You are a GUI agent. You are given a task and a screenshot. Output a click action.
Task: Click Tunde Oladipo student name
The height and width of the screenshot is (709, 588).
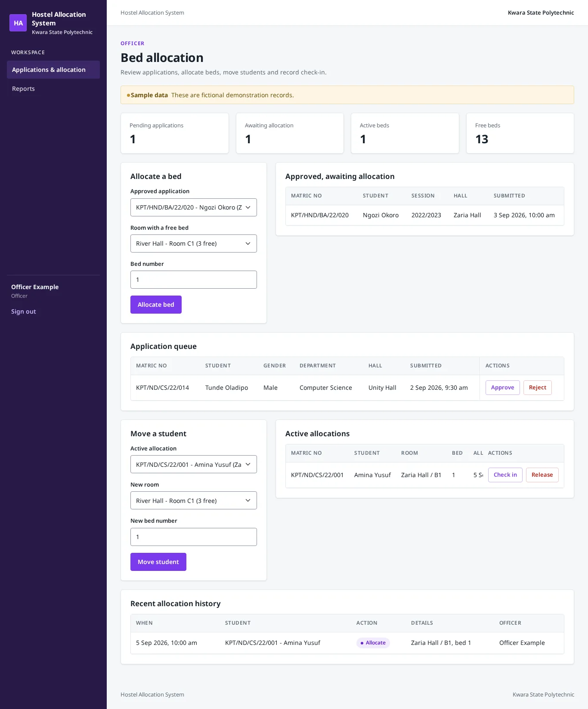227,388
